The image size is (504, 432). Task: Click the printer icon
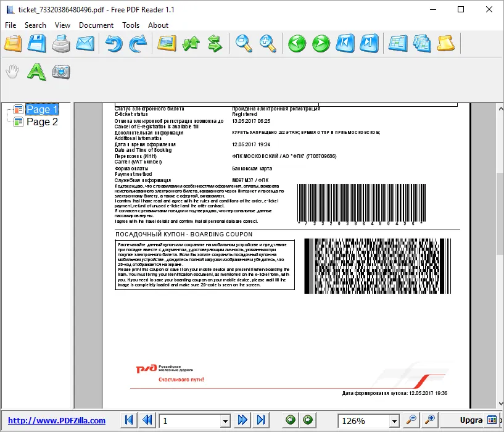pyautogui.click(x=61, y=43)
